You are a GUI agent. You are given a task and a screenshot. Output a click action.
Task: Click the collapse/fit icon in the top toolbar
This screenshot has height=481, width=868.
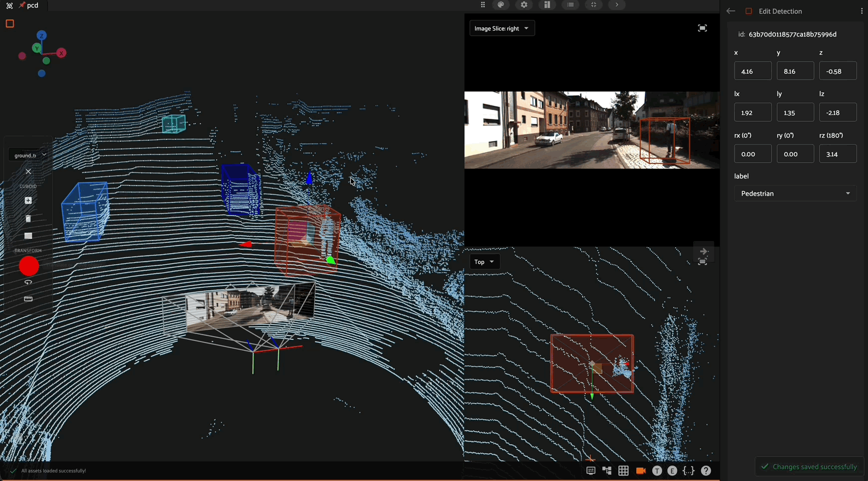coord(594,5)
